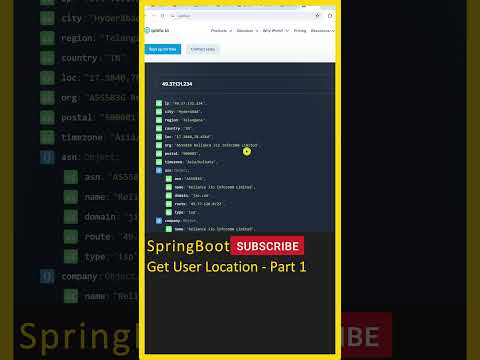
Task: Open the Solutions navigation menu
Action: (x=247, y=31)
